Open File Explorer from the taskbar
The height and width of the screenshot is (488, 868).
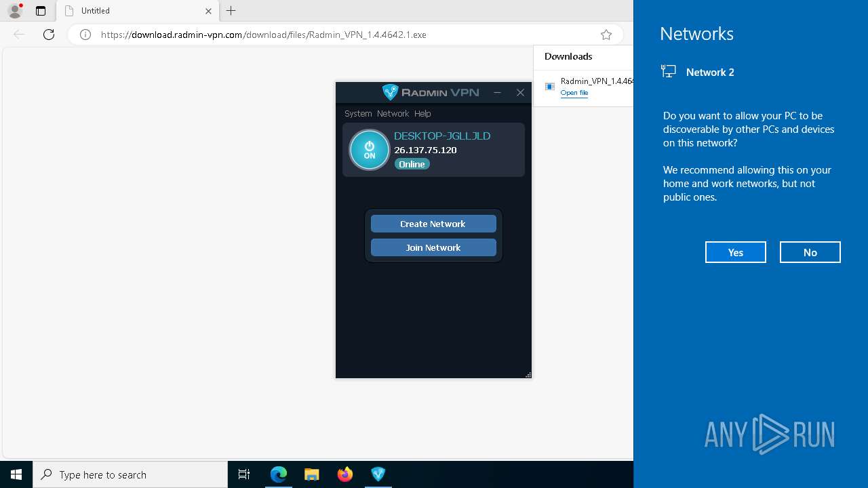pyautogui.click(x=312, y=474)
